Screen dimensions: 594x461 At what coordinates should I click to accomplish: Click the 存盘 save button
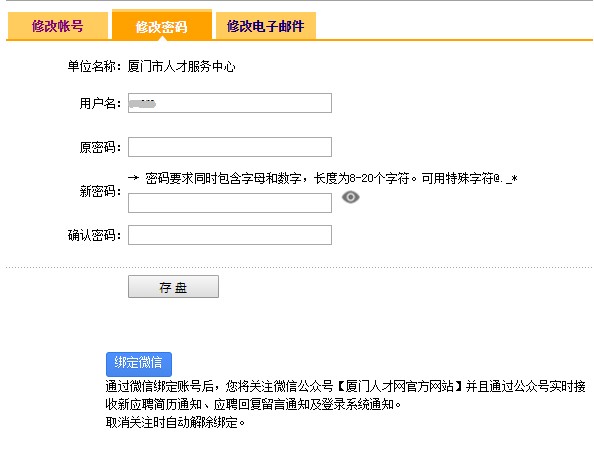pyautogui.click(x=174, y=287)
